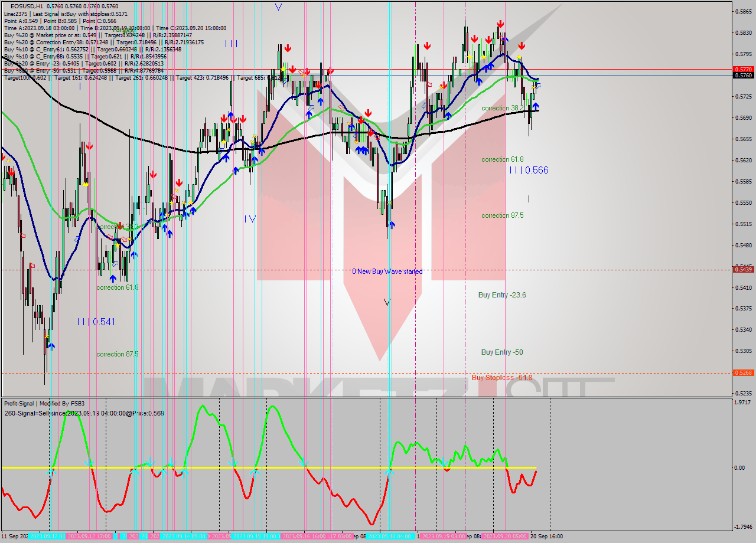The image size is (756, 543).
Task: Click the '0 New Buy Wave started' label
Action: pyautogui.click(x=387, y=271)
